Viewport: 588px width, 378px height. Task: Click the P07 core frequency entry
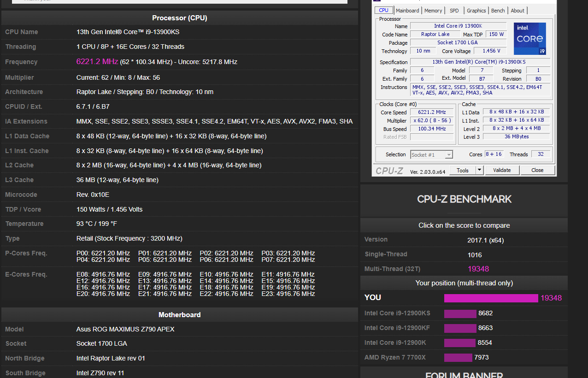(x=288, y=260)
